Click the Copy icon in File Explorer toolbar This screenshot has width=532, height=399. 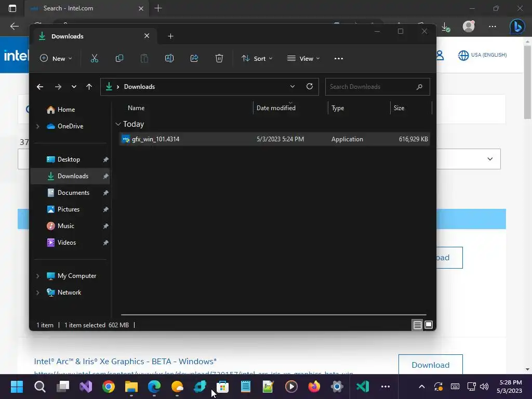[x=119, y=58]
